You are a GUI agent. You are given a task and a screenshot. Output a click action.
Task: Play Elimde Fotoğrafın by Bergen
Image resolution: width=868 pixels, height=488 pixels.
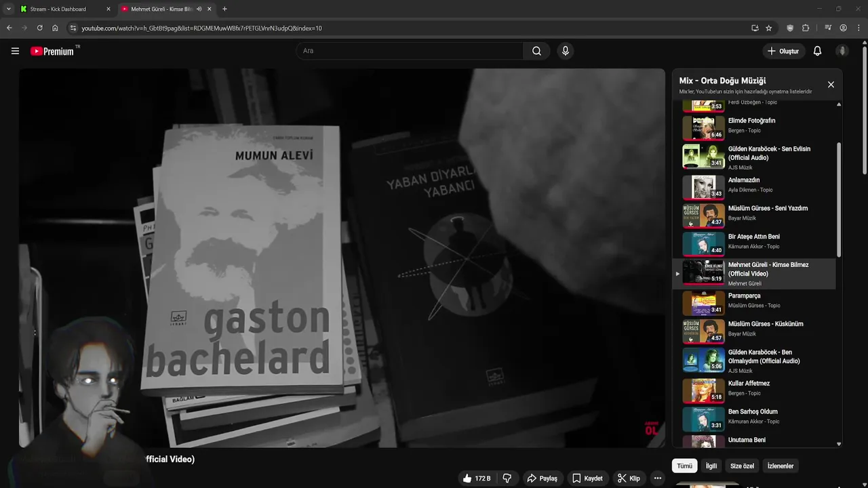point(754,127)
